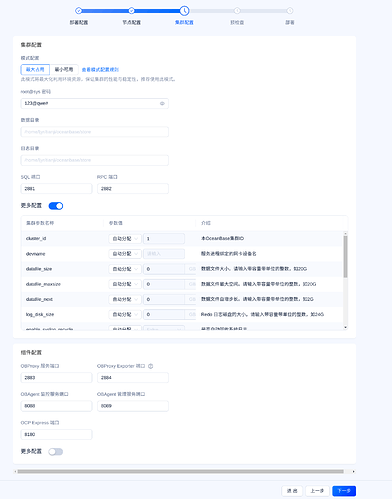Click the horizontal scrollbar right arrow
The height and width of the screenshot is (499, 392).
point(353,471)
